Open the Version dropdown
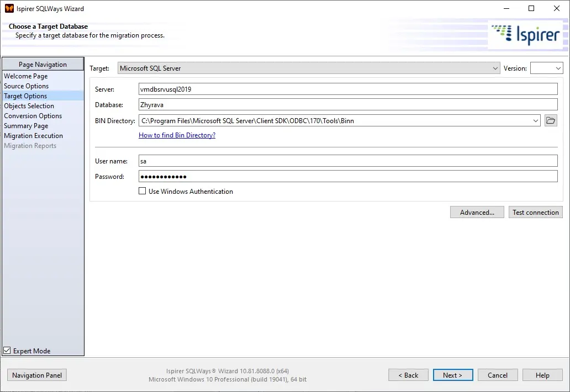This screenshot has height=392, width=570. [x=547, y=68]
